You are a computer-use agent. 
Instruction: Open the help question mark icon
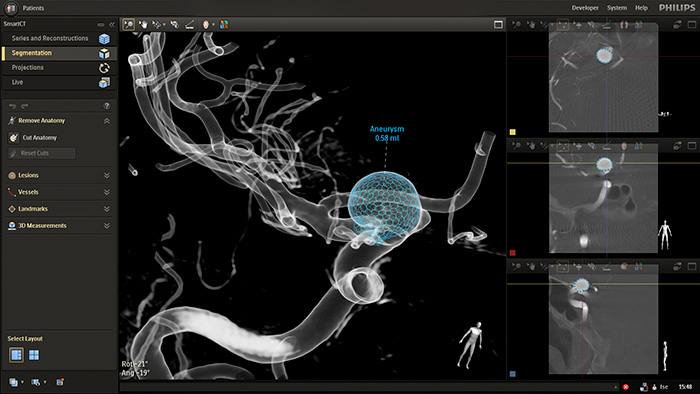coord(107,106)
